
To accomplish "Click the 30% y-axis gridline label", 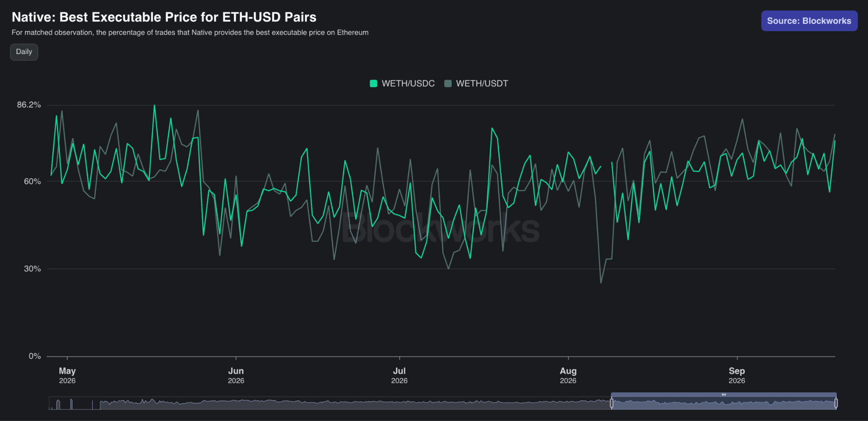I will pyautogui.click(x=32, y=269).
